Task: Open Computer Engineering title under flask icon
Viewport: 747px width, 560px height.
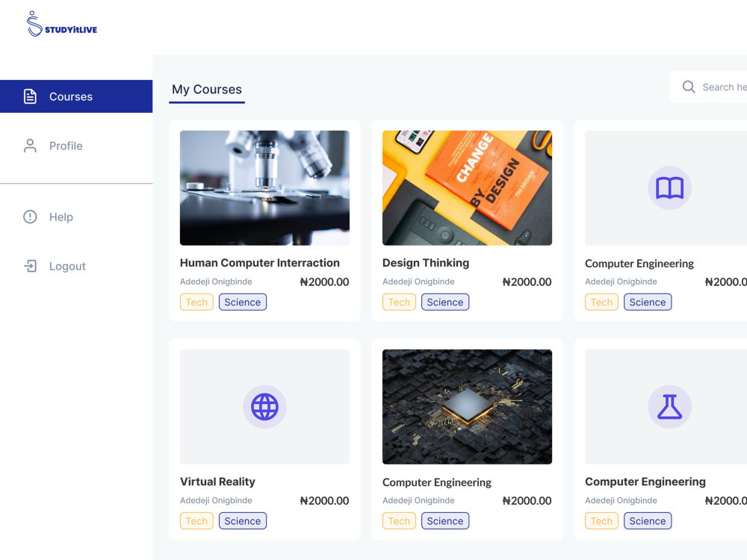Action: click(645, 482)
